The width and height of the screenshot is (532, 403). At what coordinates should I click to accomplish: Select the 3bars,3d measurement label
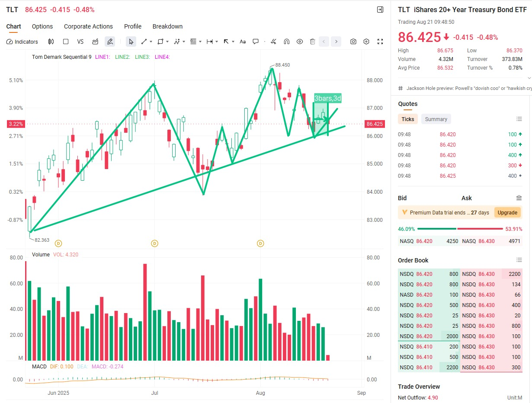[328, 98]
